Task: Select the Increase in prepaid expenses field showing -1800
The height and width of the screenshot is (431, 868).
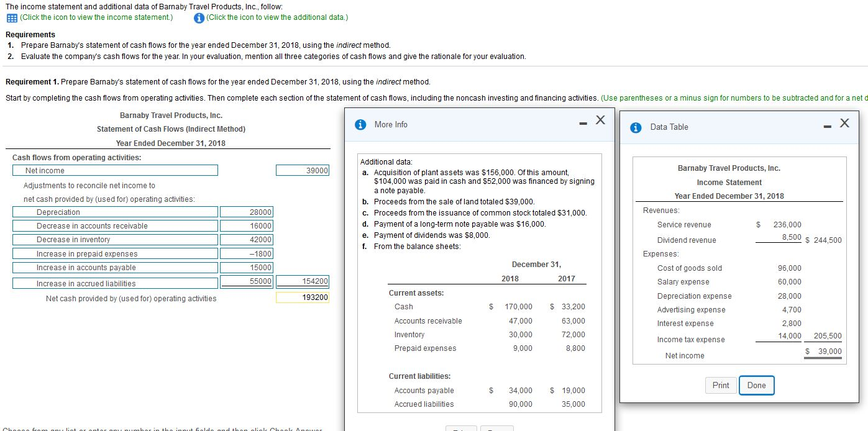Action: click(x=246, y=253)
